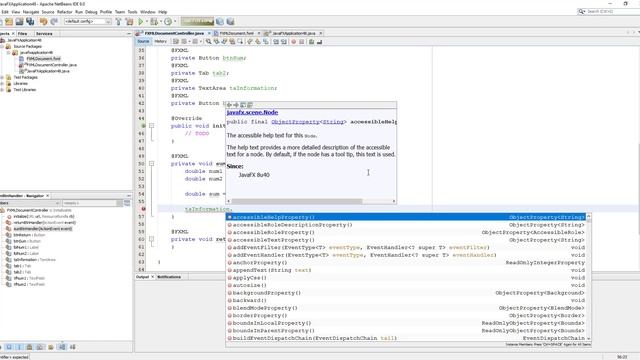Click Next Bookmark editor toolbar icon
The image size is (640, 360).
click(258, 42)
